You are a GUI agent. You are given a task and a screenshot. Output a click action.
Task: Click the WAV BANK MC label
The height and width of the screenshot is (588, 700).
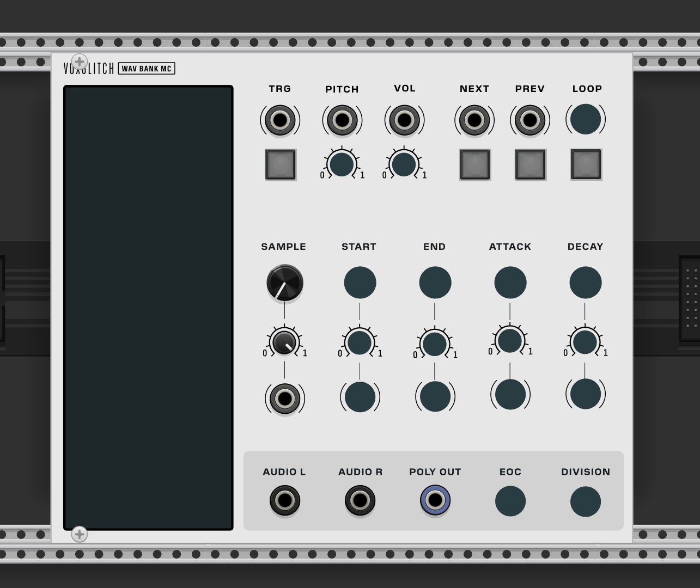click(x=147, y=69)
